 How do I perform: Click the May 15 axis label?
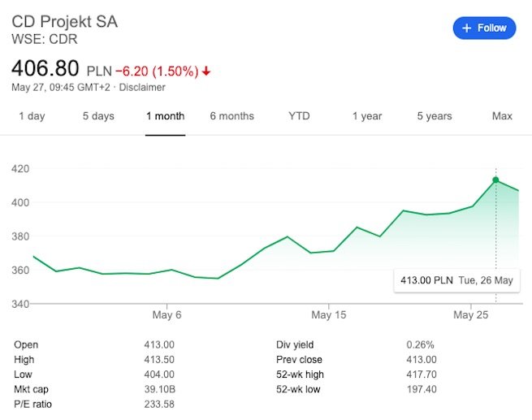[328, 315]
